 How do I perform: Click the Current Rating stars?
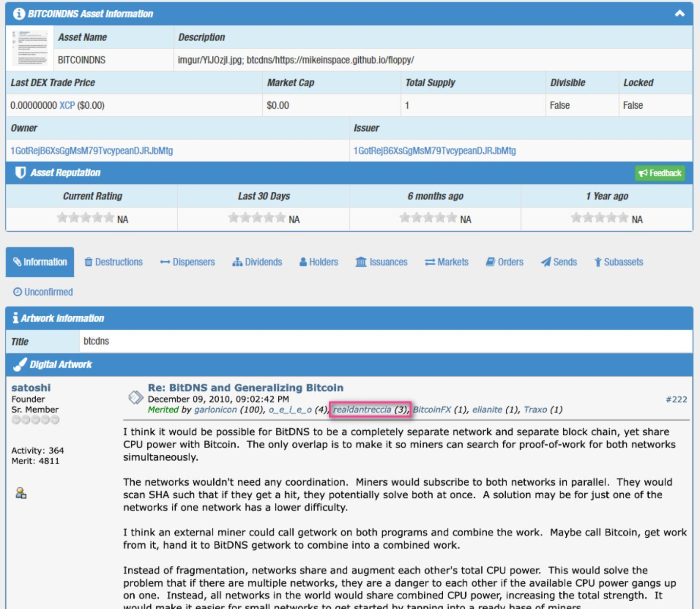click(x=85, y=218)
